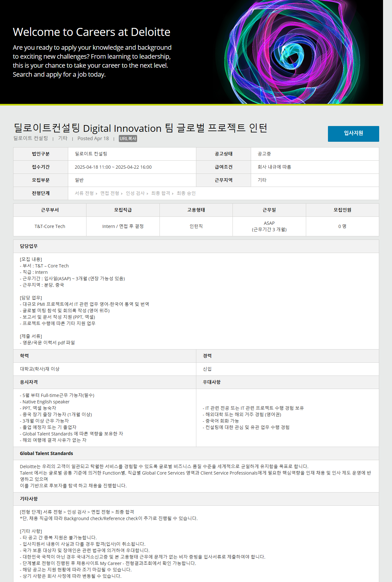Copy link with the URL복사 button
The width and height of the screenshot is (392, 582).
tap(128, 139)
